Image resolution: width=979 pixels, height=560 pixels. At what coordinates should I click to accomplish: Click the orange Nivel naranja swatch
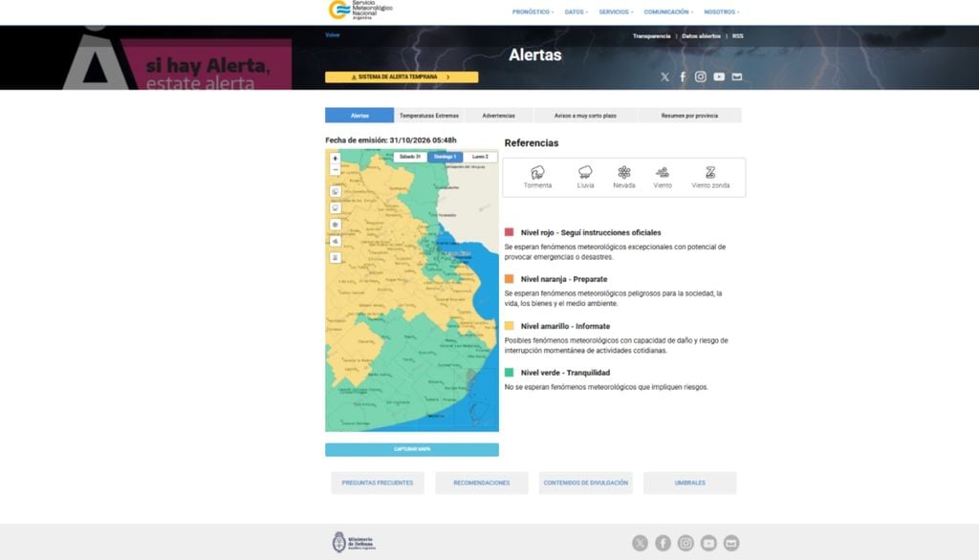(509, 279)
